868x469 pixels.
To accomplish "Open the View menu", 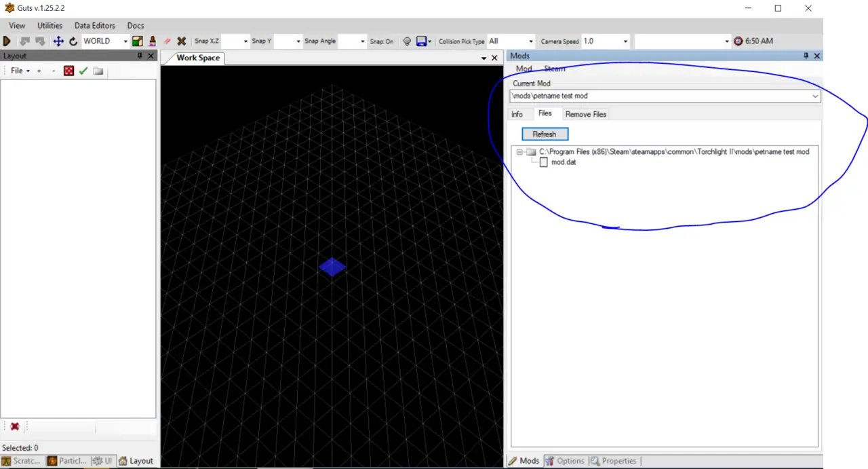I will tap(17, 26).
